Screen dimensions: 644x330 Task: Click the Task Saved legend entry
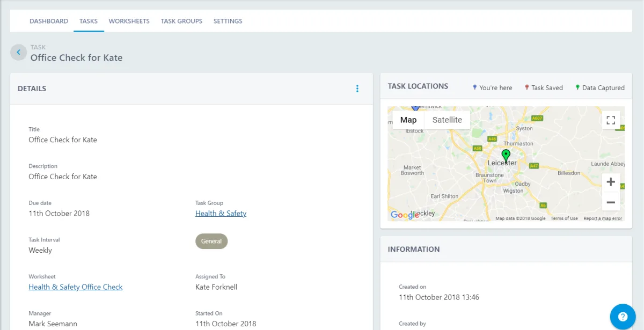[544, 87]
